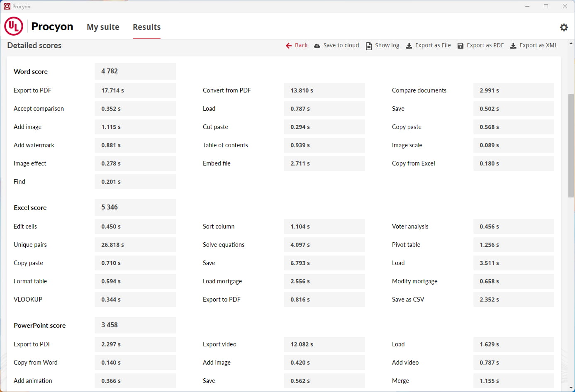575x392 pixels.
Task: Click the Cut paste 0.294 s value
Action: pos(324,127)
